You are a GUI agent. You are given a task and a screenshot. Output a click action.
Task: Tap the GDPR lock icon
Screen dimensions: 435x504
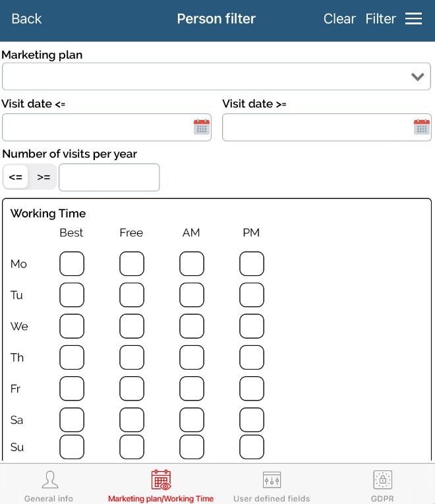(x=382, y=479)
